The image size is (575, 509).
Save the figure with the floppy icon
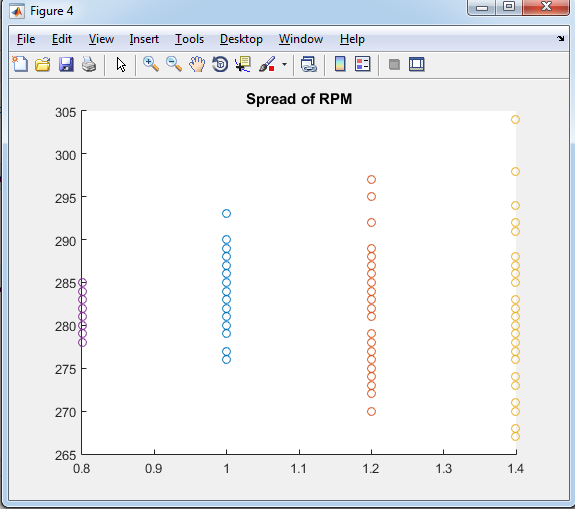pos(66,65)
